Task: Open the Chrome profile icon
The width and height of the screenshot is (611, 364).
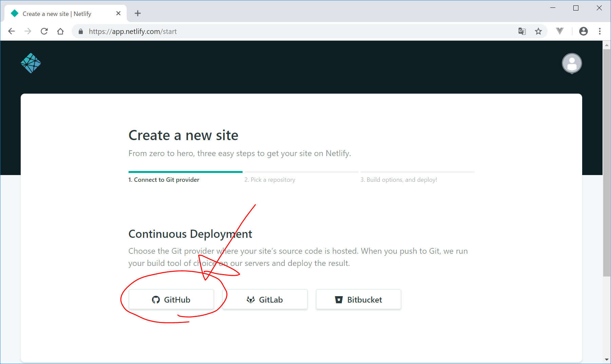Action: pyautogui.click(x=583, y=31)
